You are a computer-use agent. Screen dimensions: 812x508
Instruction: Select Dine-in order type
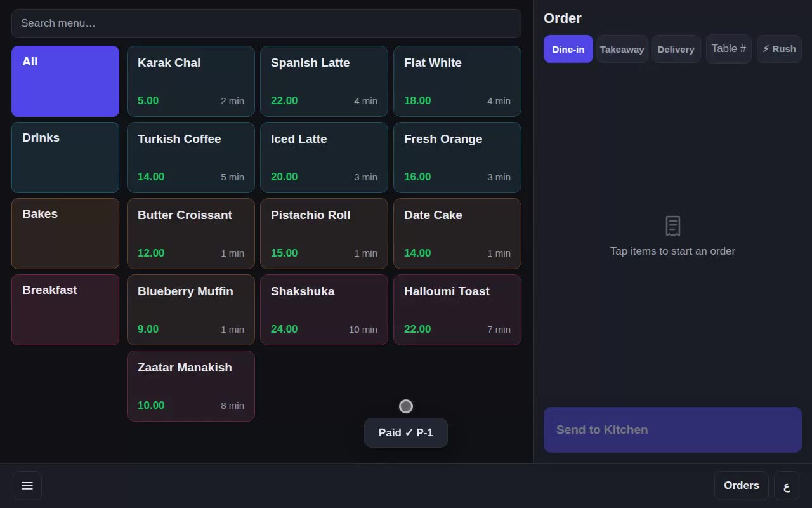tap(568, 49)
